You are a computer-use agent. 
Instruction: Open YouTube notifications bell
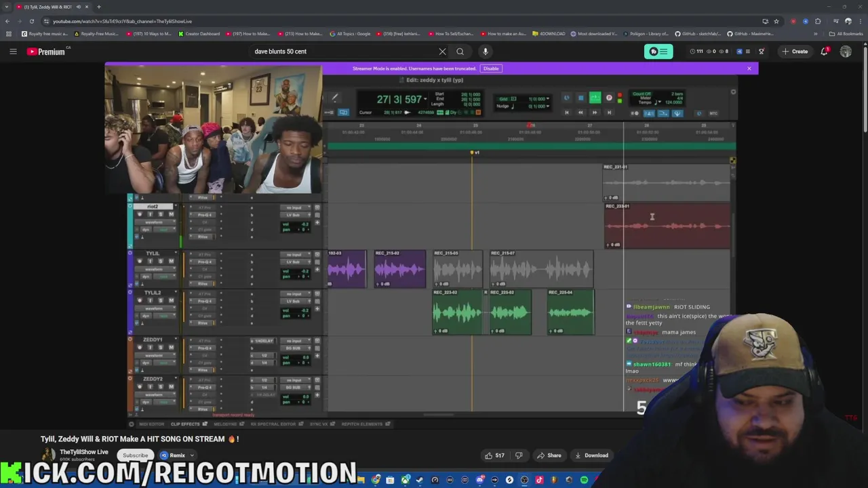tap(825, 52)
